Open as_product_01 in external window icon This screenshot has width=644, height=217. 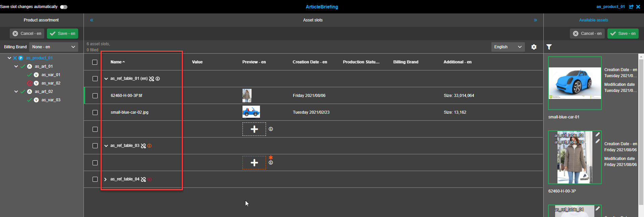[631, 7]
